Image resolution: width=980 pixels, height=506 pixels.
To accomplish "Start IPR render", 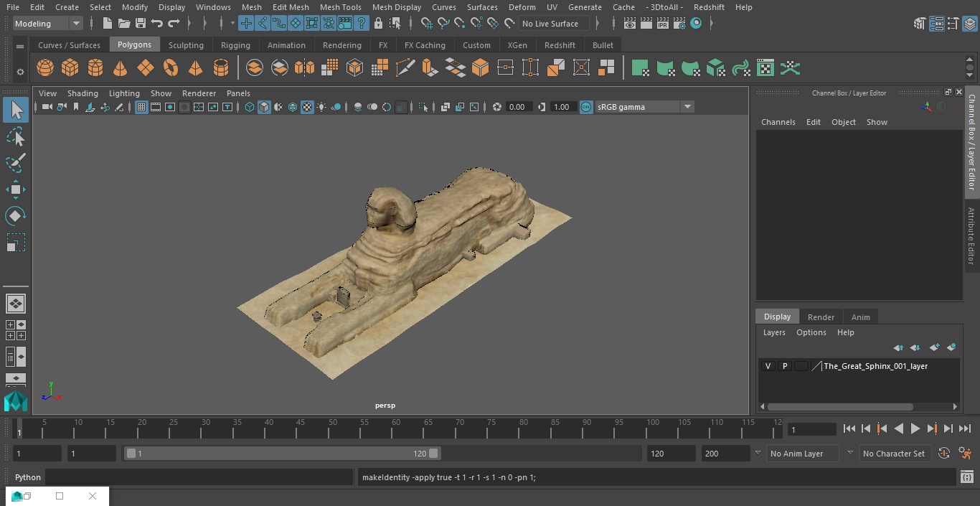I will coord(662,24).
